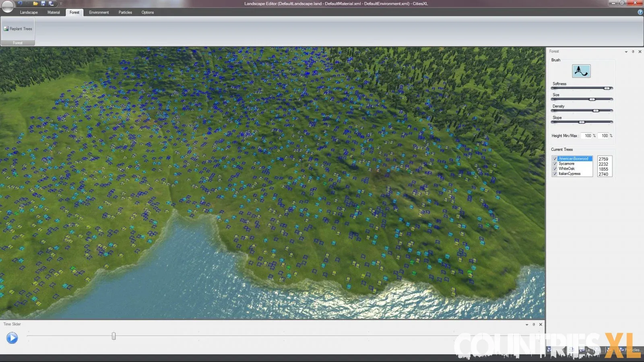
Task: Pin the Time Slider panel
Action: click(x=534, y=324)
